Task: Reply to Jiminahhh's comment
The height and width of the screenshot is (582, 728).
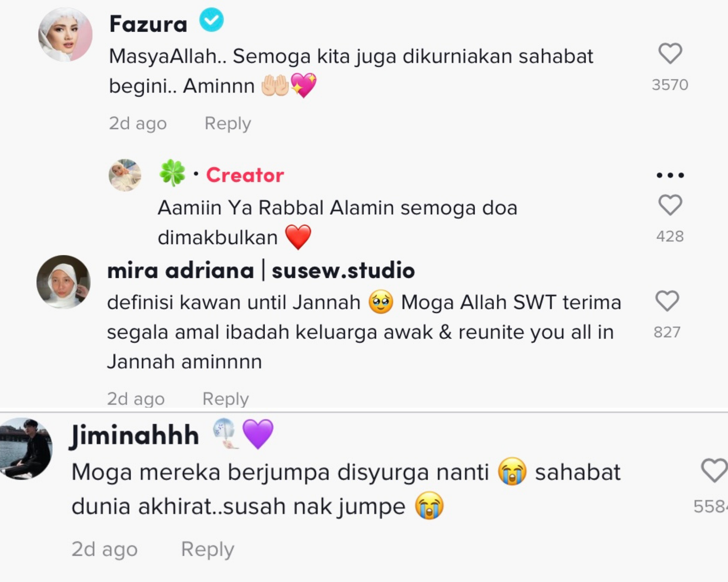Action: 207,549
